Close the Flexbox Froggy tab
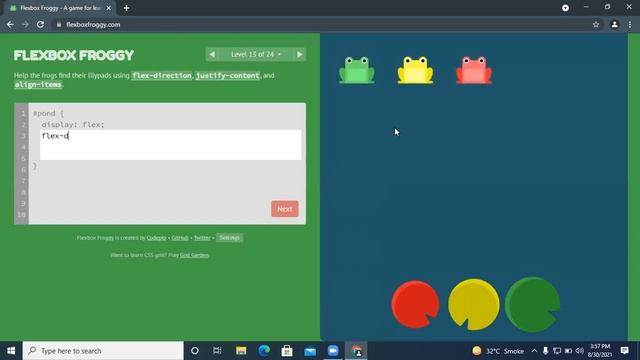The width and height of the screenshot is (640, 360). click(109, 8)
